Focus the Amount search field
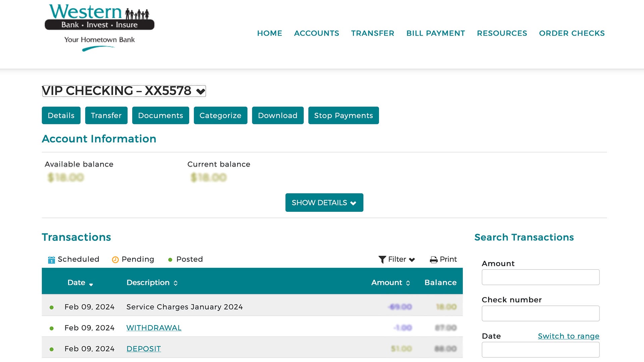The width and height of the screenshot is (644, 362). click(x=540, y=277)
